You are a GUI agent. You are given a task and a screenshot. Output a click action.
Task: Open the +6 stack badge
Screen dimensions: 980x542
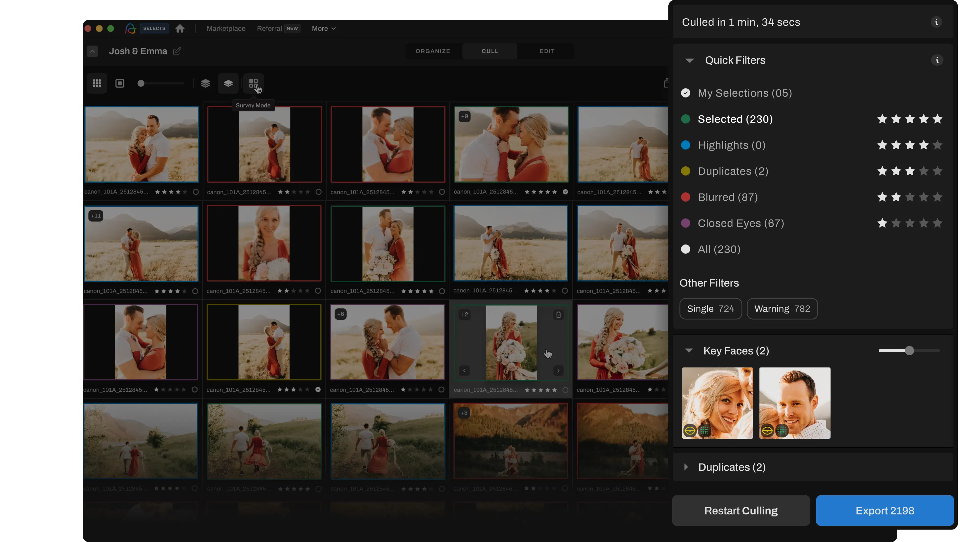coord(340,314)
